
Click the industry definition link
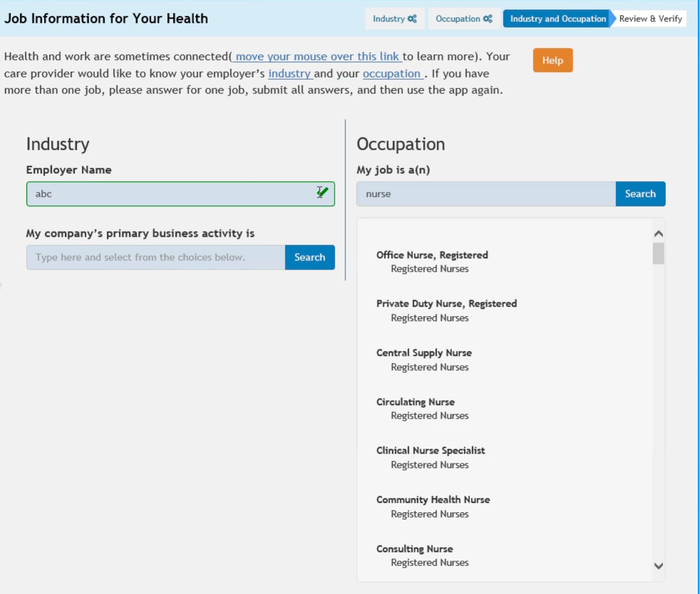tap(290, 73)
